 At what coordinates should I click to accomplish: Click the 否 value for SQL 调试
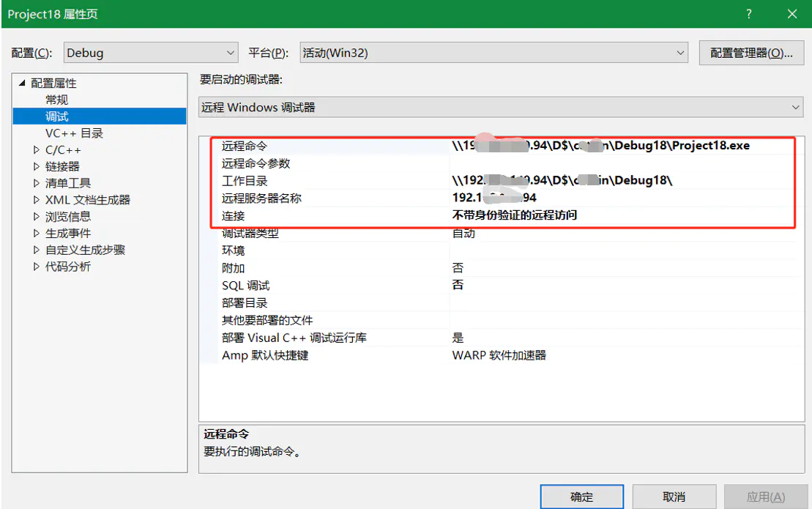pyautogui.click(x=458, y=285)
